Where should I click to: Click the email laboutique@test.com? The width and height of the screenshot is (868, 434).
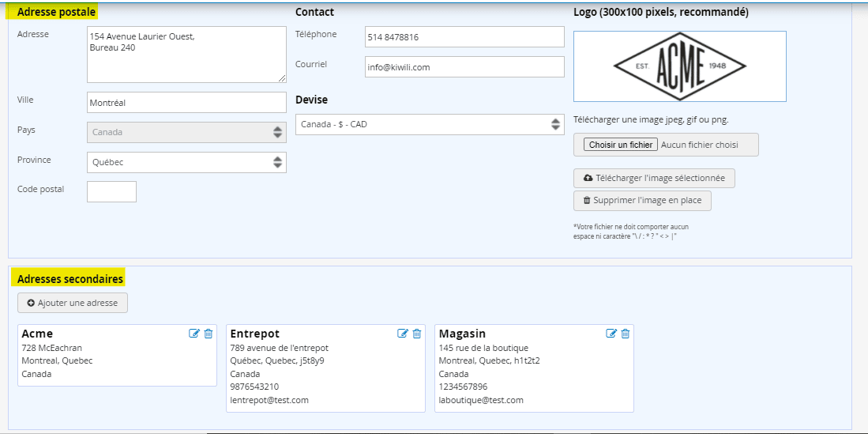pyautogui.click(x=481, y=400)
